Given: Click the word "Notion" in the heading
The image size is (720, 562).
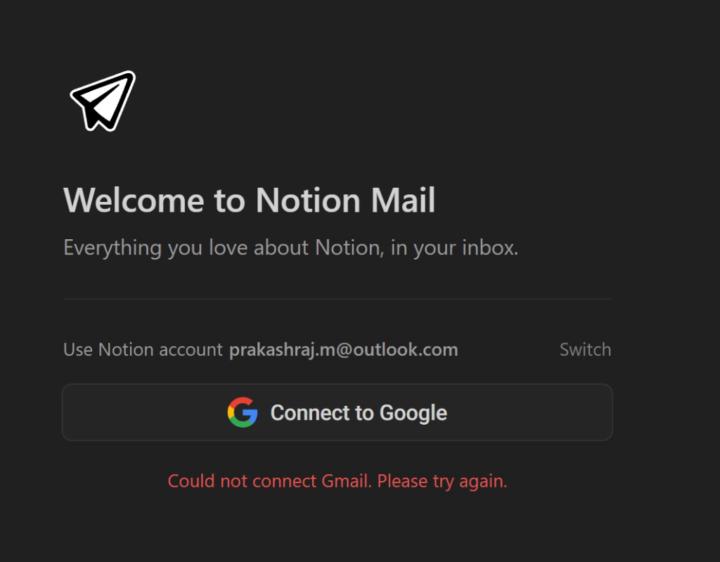Looking at the screenshot, I should pos(307,200).
